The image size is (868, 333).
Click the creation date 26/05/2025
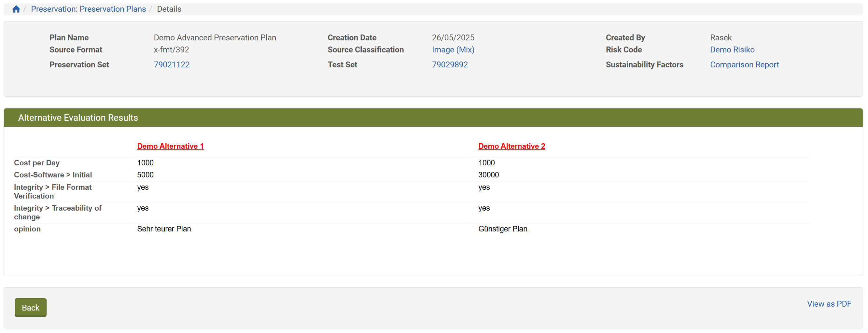453,37
